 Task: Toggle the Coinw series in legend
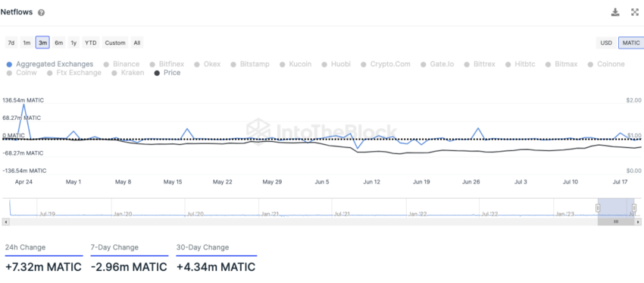point(22,73)
